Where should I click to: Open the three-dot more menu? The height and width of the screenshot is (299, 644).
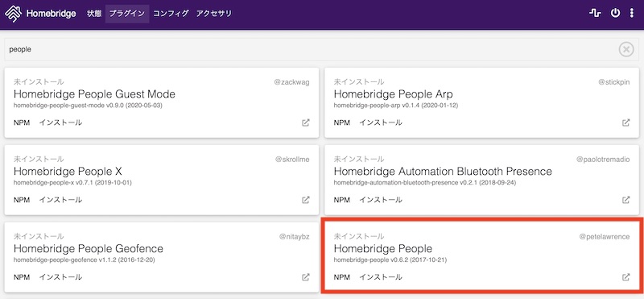tap(632, 13)
